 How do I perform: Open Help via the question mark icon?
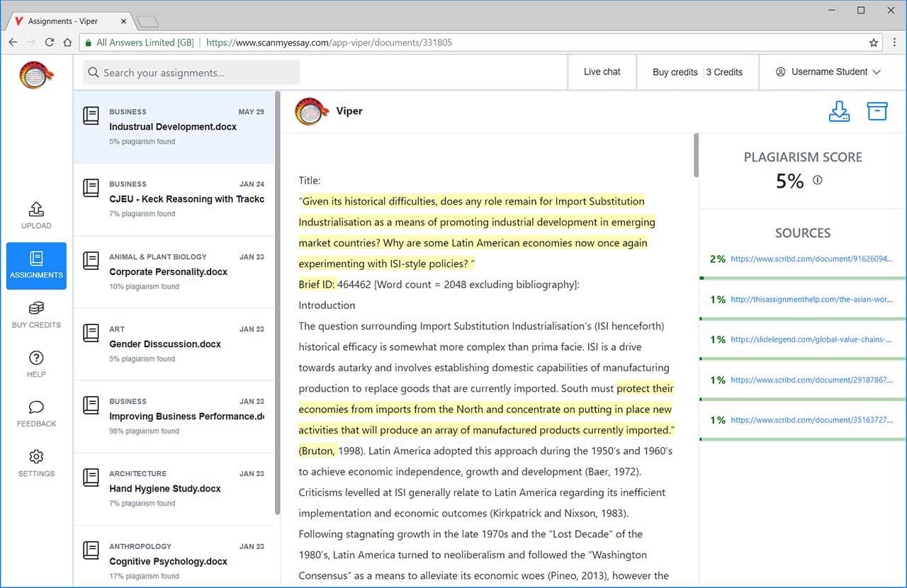35,359
